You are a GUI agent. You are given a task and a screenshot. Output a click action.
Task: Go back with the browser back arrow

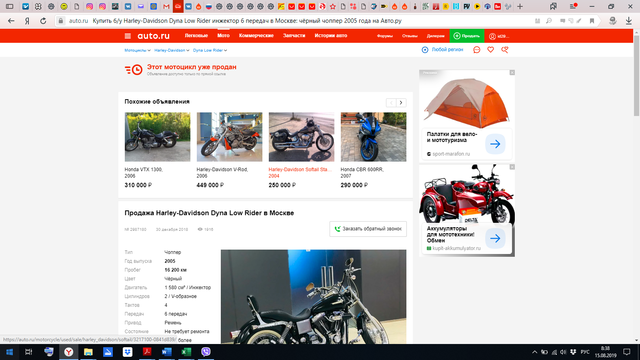click(11, 21)
